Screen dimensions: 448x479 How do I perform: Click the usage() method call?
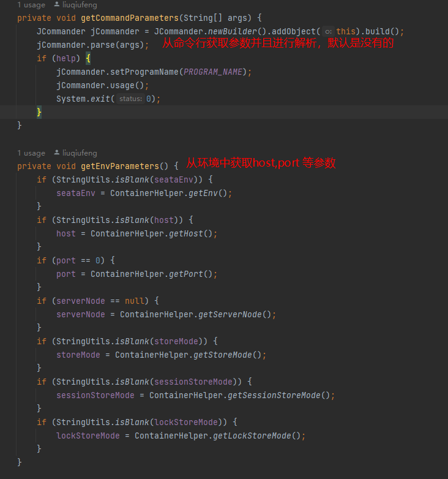pos(127,85)
